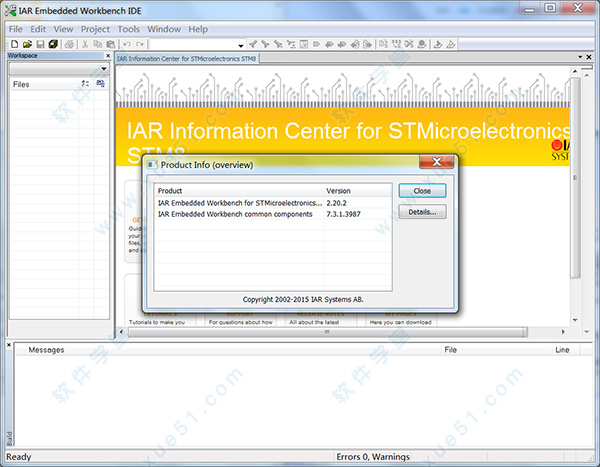The height and width of the screenshot is (467, 600).
Task: Compile the file with toolbar icon
Action: 383,44
